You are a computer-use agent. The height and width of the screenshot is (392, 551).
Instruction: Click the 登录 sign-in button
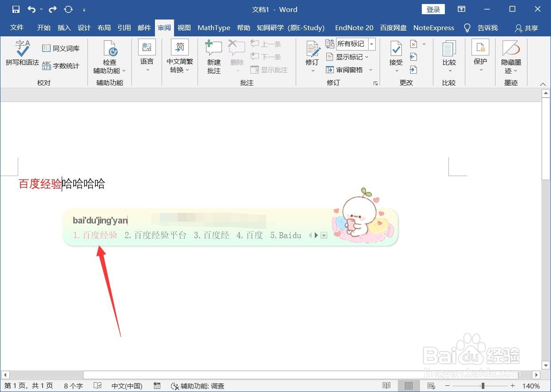tap(433, 9)
